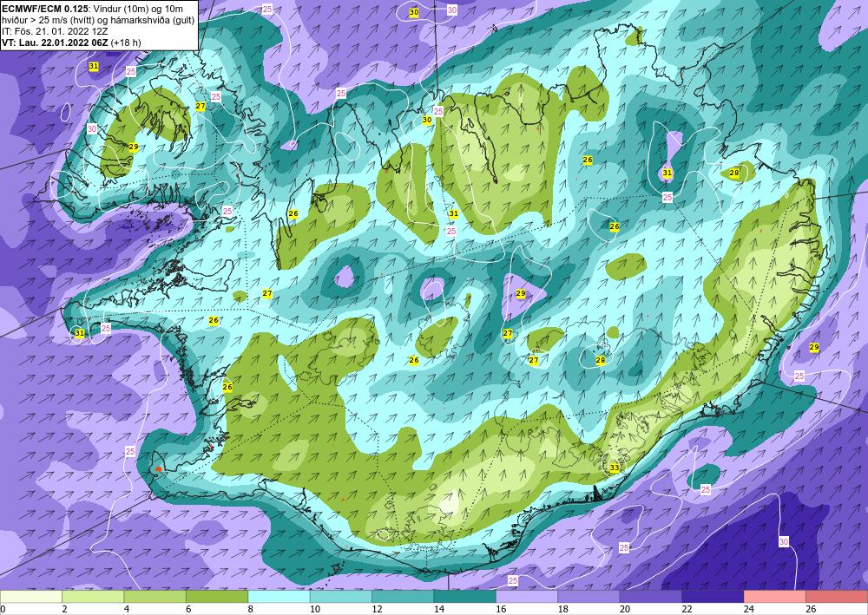Screen dimensions: 868x615
Task: Select the legend scale number 24
Action: pos(749,610)
